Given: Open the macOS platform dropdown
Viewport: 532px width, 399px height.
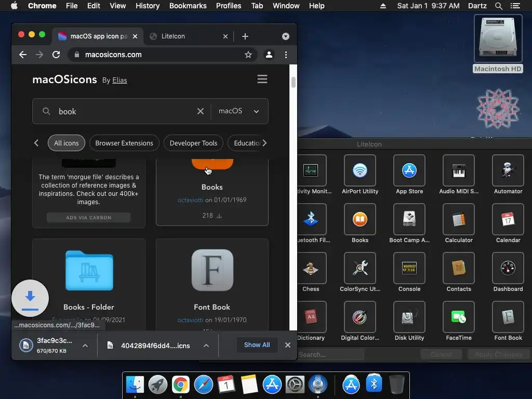Looking at the screenshot, I should pyautogui.click(x=239, y=111).
